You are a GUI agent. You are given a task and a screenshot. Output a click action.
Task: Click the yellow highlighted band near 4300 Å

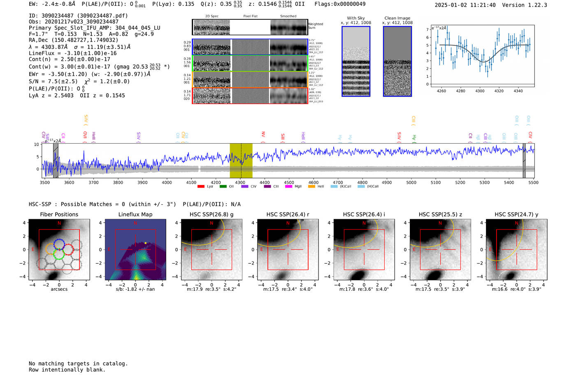tap(241, 161)
